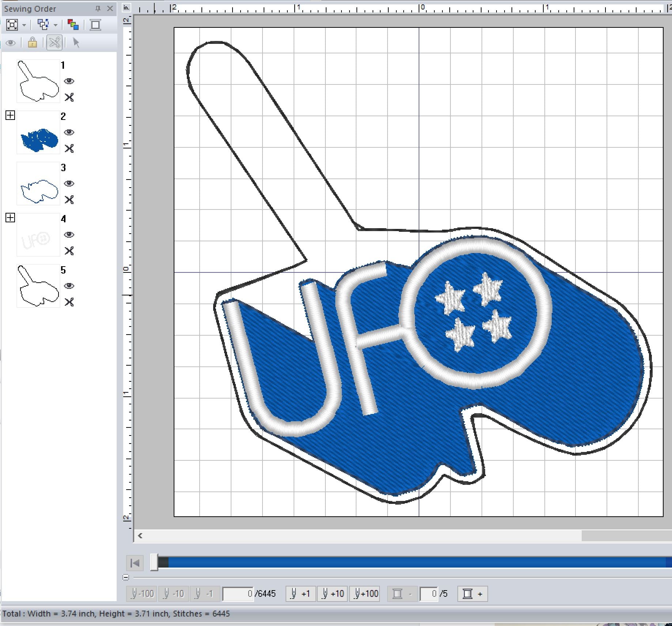This screenshot has height=626, width=672.
Task: Click the stitch simulator slider handle
Action: click(x=154, y=562)
